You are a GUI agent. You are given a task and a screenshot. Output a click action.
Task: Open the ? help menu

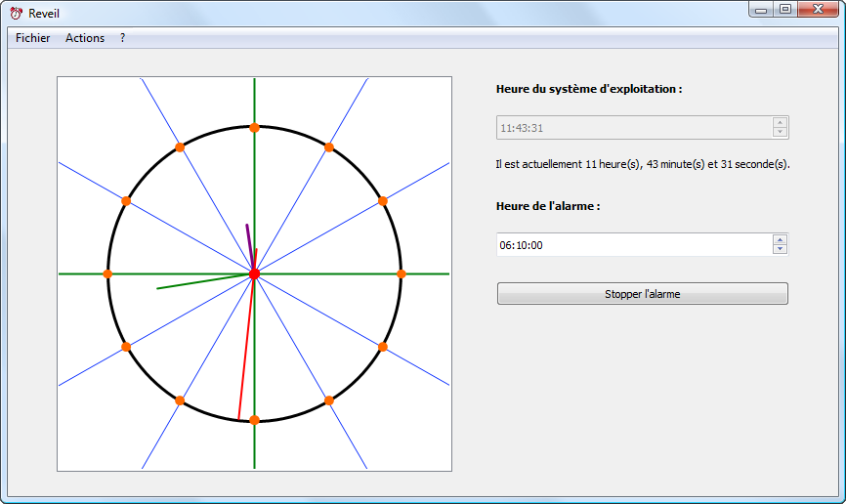tap(122, 38)
